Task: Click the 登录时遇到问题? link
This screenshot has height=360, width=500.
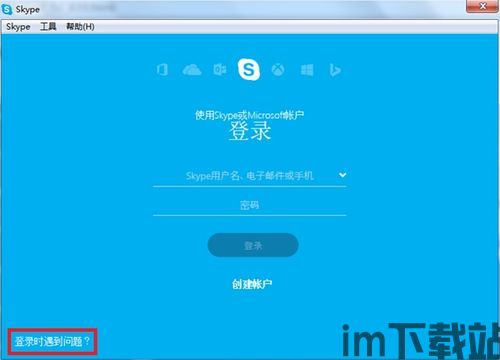Action: point(52,341)
